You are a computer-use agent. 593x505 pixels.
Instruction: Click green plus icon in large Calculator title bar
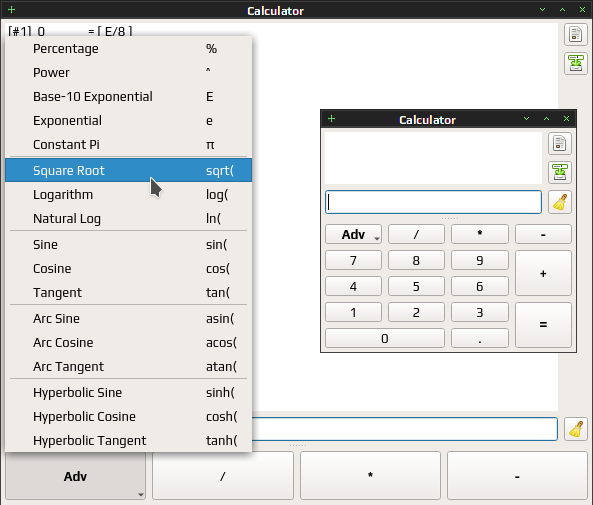coord(11,9)
